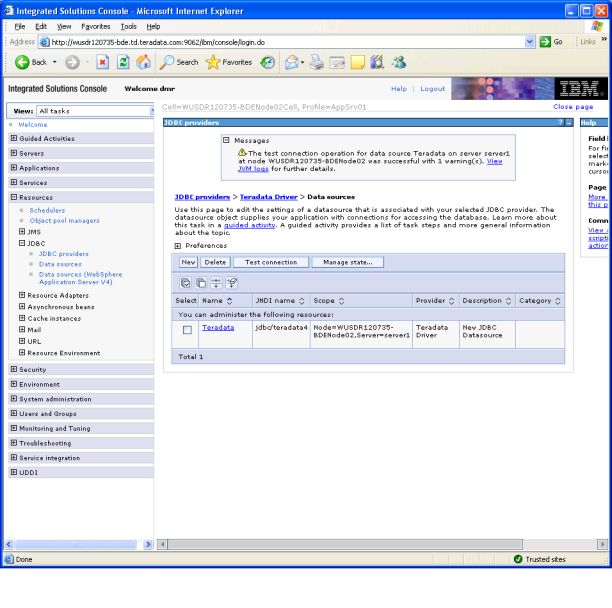Click the Test connection button
The image size is (612, 608).
[x=271, y=262]
